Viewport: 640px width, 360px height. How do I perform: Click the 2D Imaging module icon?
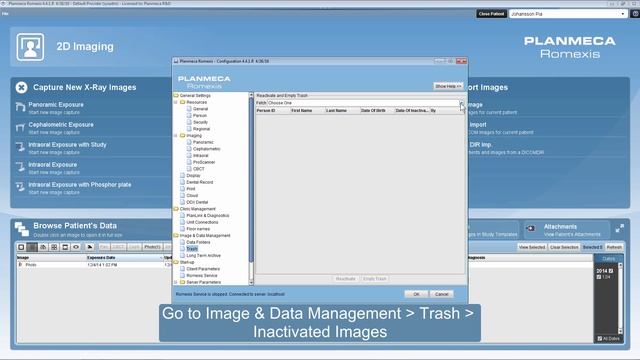[30, 47]
